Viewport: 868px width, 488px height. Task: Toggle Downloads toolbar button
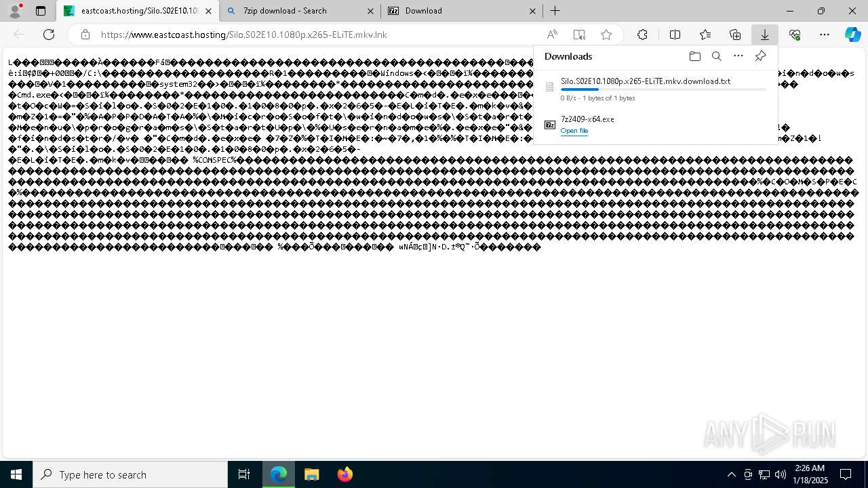(765, 35)
